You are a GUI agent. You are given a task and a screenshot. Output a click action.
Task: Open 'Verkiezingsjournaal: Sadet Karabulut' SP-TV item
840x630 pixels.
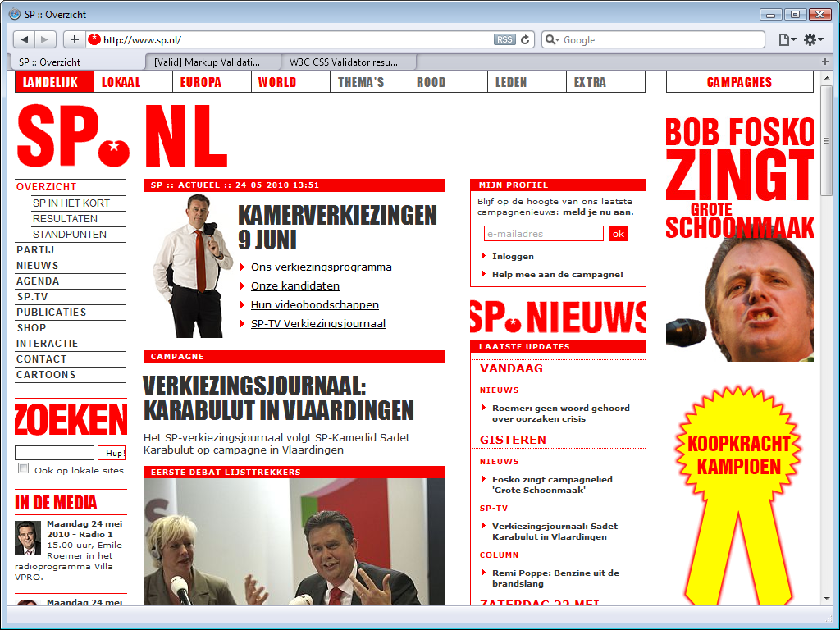click(555, 532)
